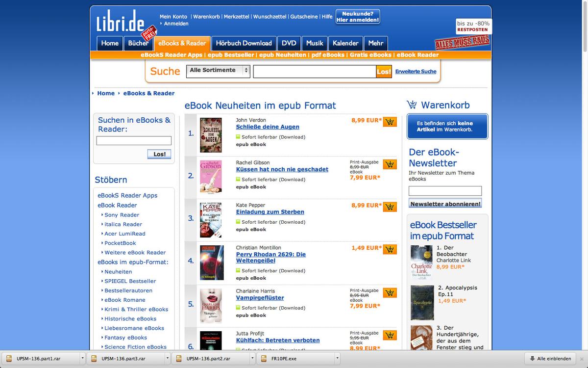Open Der Beobachter bestseller cover
Screen dimensions: 588x368
421,263
